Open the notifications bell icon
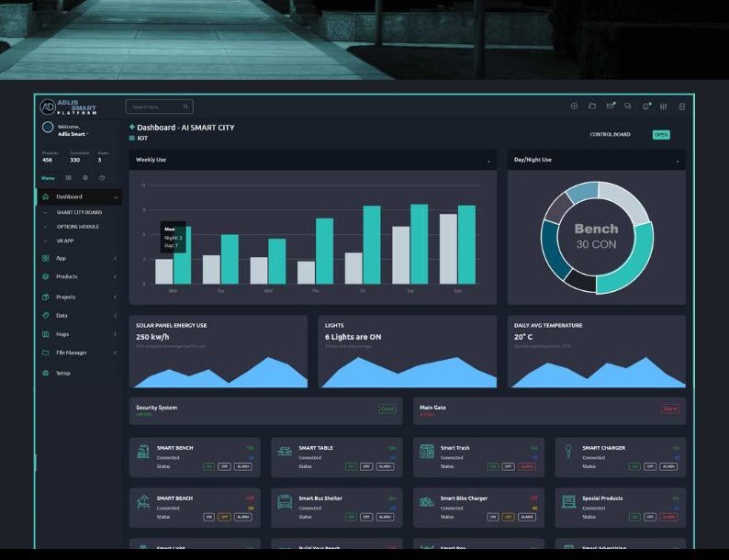Image resolution: width=729 pixels, height=560 pixels. pos(645,106)
